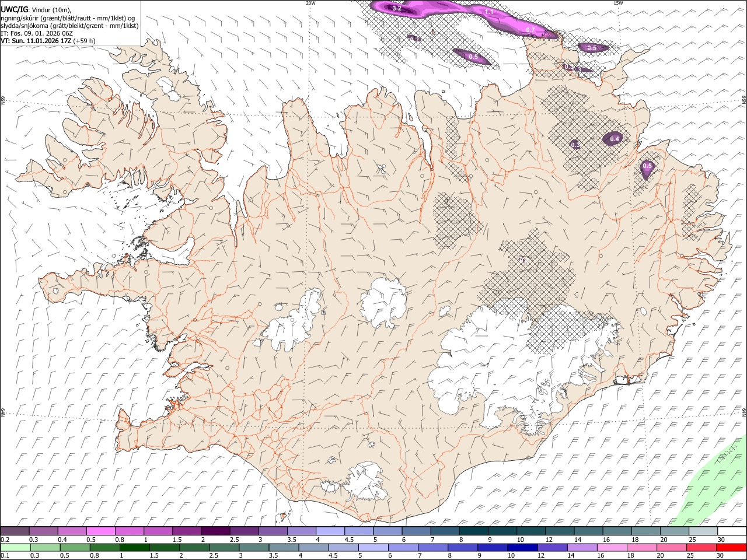
Task: Click the 'rigning/skúrir' legend description line
Action: (x=68, y=17)
